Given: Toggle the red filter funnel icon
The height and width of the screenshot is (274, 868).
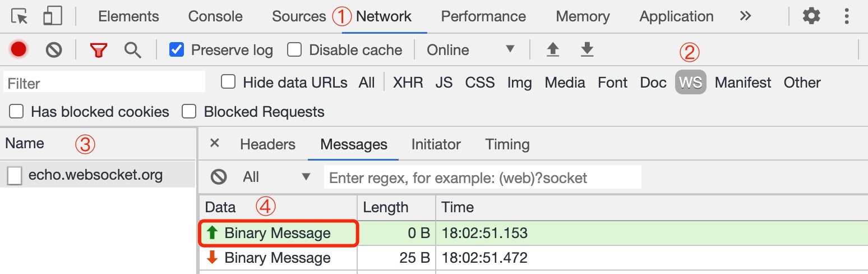Looking at the screenshot, I should (x=99, y=50).
